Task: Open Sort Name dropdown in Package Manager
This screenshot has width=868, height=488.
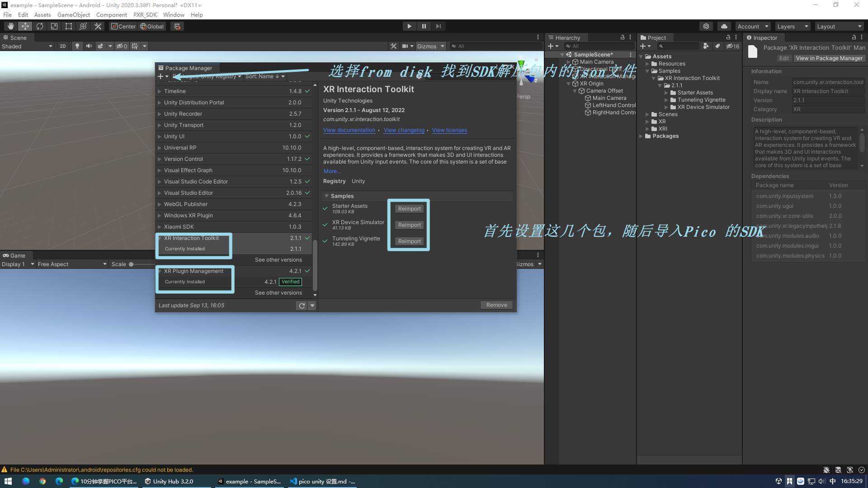Action: pos(265,76)
